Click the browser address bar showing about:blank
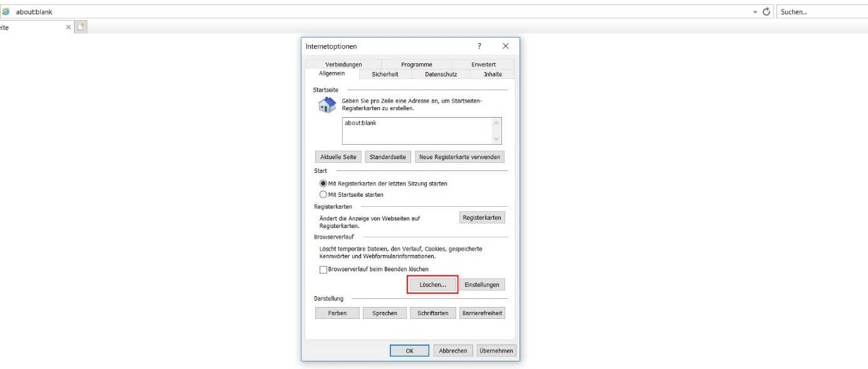The height and width of the screenshot is (369, 868). tap(376, 12)
